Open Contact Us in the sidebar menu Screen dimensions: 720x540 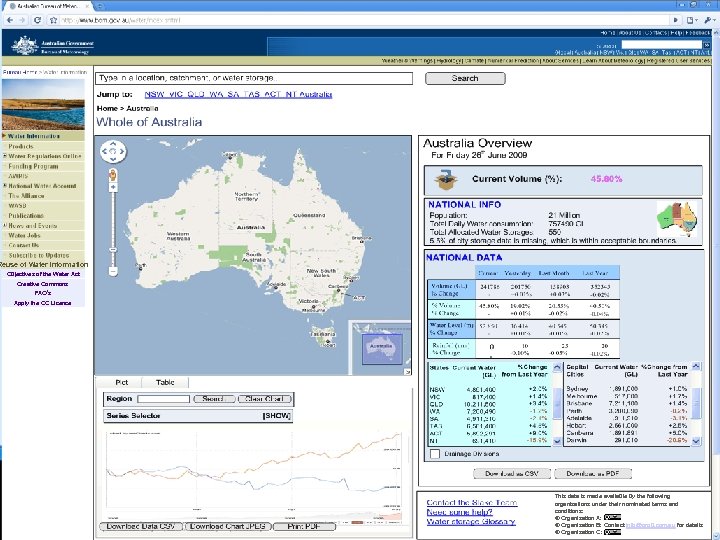click(x=23, y=245)
